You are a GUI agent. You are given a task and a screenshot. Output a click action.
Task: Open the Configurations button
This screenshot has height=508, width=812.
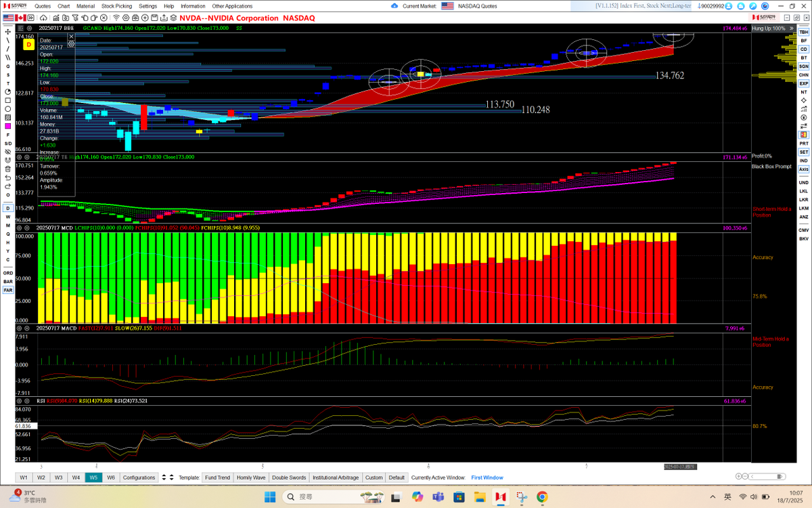[139, 478]
